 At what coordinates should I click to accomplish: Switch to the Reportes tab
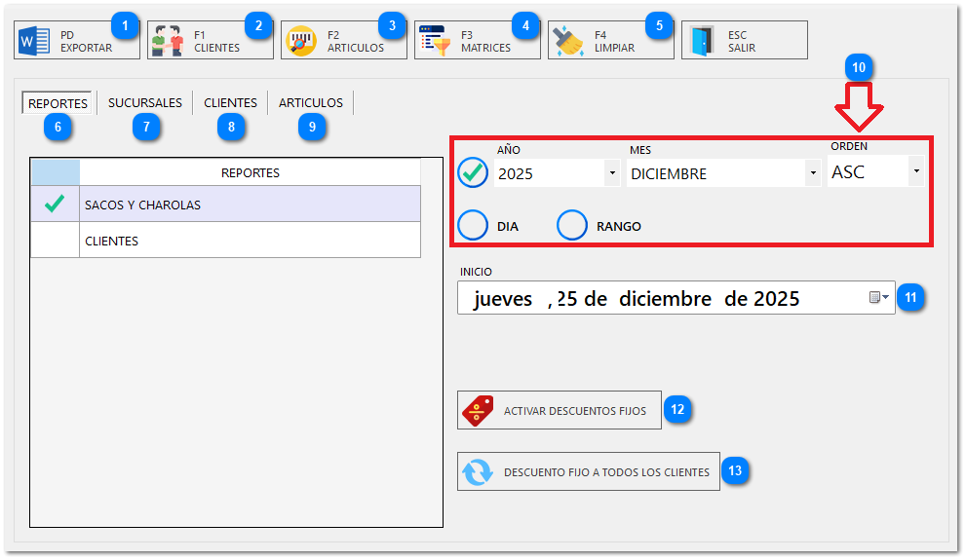(58, 103)
